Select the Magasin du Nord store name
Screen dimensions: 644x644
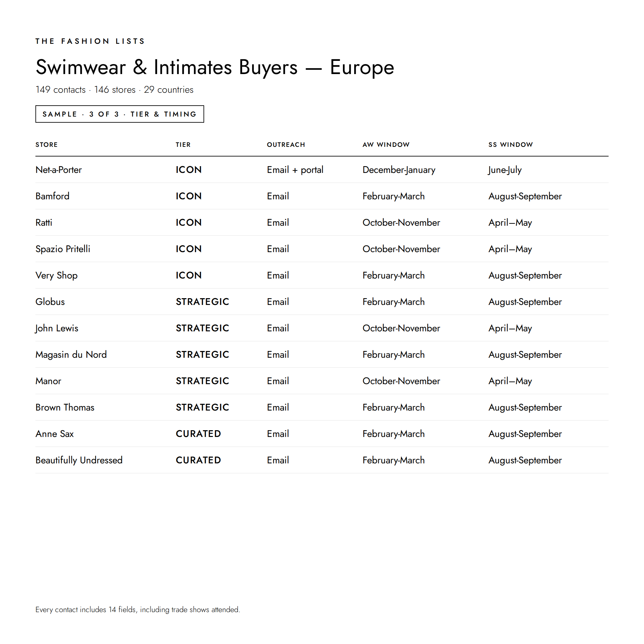tap(71, 354)
